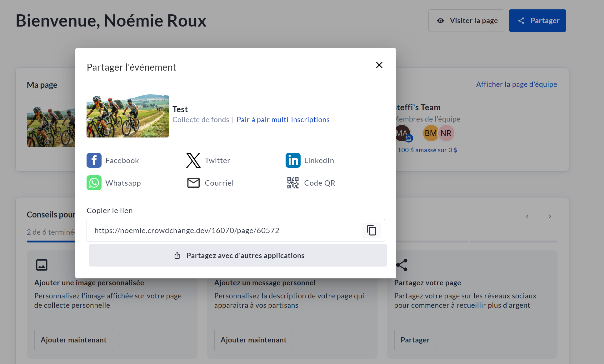
Task: Click the blue Partager header button
Action: pos(537,21)
